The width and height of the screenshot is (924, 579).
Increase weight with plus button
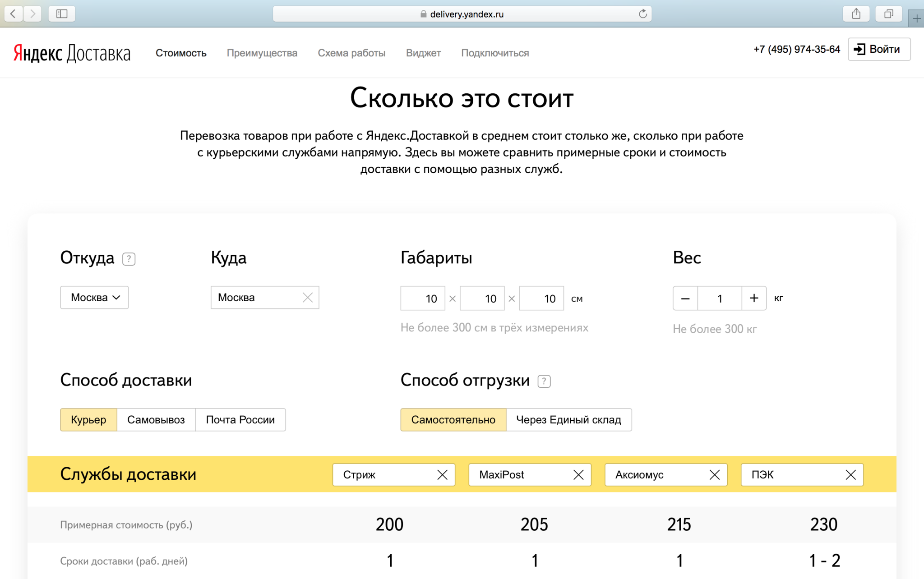[x=754, y=298]
